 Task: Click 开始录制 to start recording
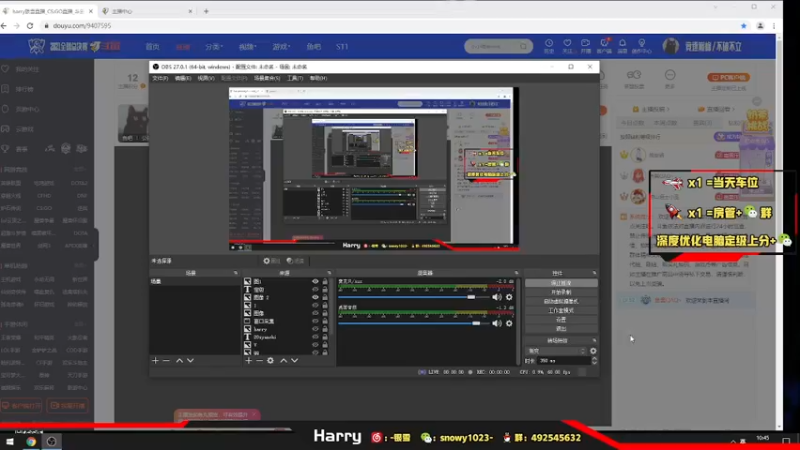561,292
